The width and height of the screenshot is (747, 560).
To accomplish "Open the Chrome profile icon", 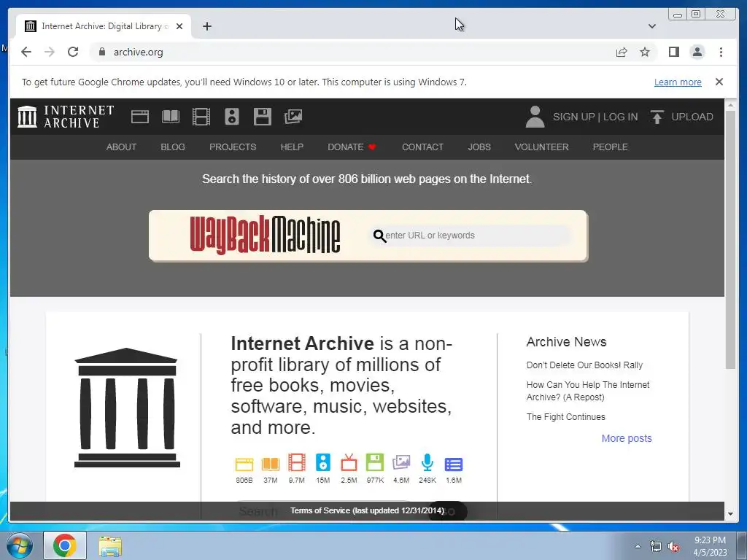I will pos(697,52).
